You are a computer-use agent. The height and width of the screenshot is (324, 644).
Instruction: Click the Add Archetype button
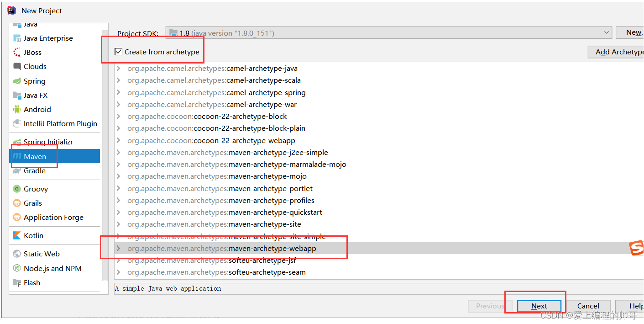(x=616, y=52)
